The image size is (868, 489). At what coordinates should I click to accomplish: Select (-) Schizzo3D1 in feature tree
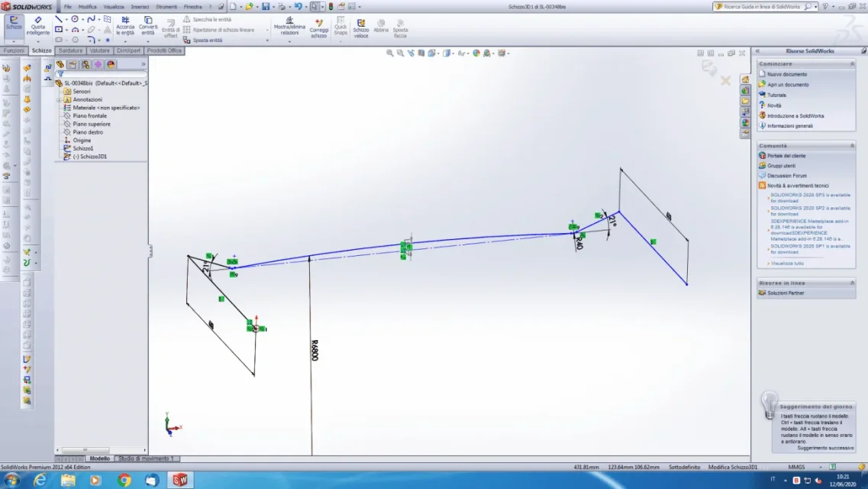click(89, 157)
